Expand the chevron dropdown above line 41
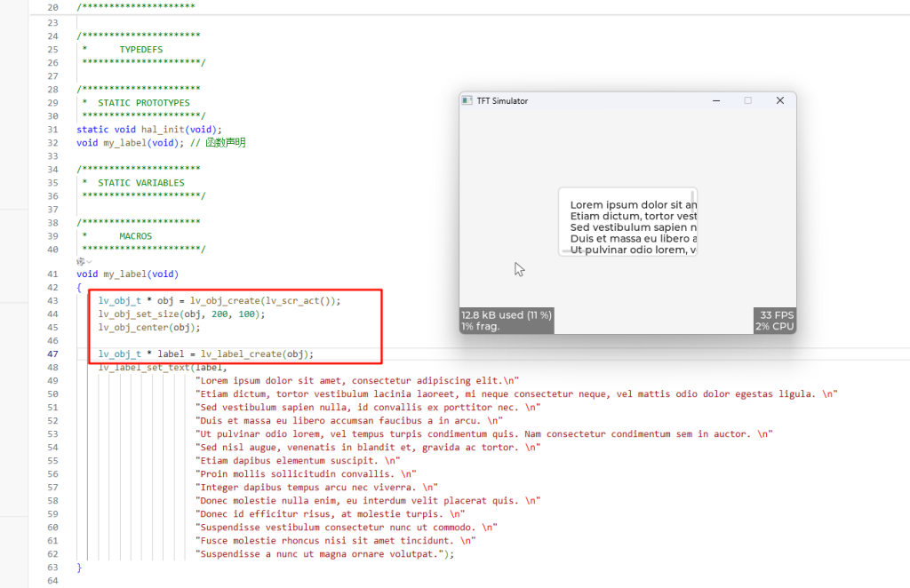 89,262
